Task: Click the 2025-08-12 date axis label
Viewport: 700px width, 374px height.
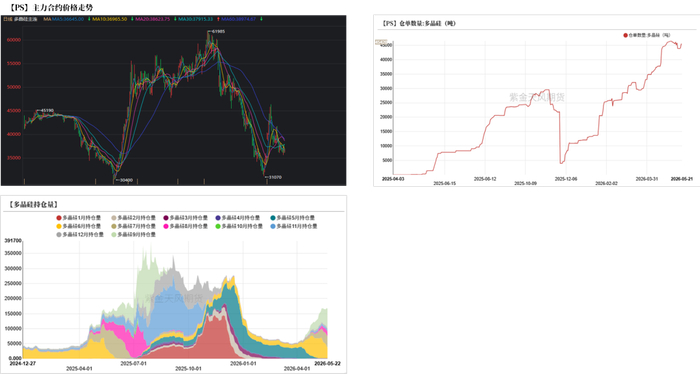Action: click(485, 179)
